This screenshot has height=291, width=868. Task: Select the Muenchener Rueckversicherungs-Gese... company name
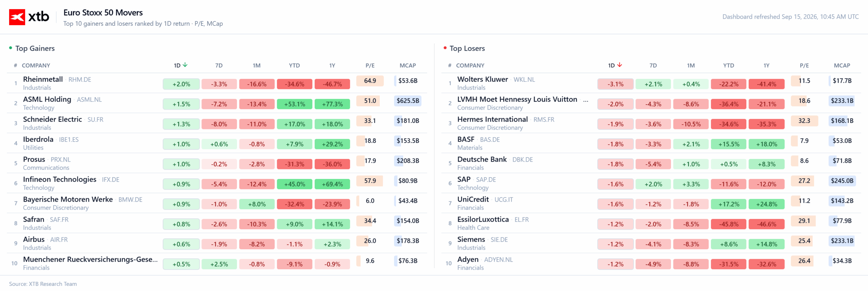tap(91, 259)
